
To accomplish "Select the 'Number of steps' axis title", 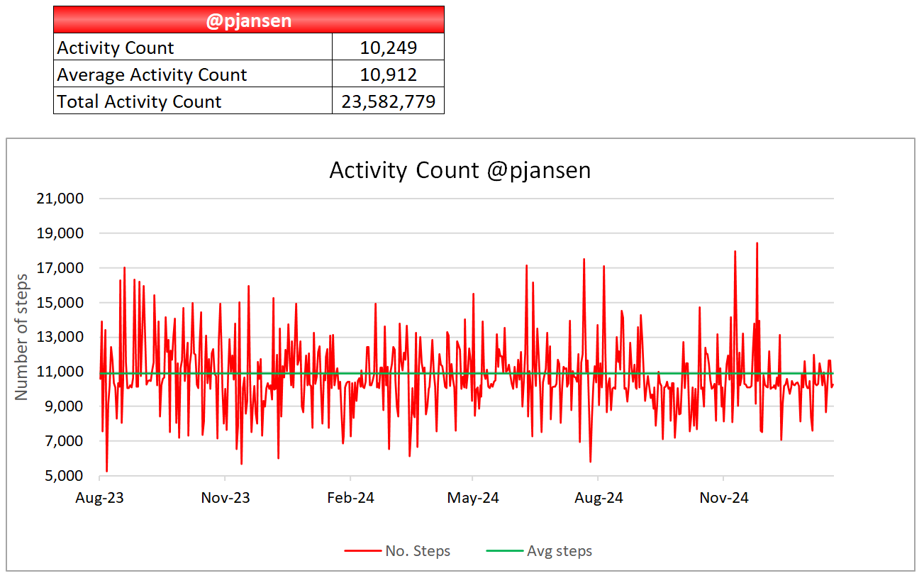I will [x=22, y=337].
